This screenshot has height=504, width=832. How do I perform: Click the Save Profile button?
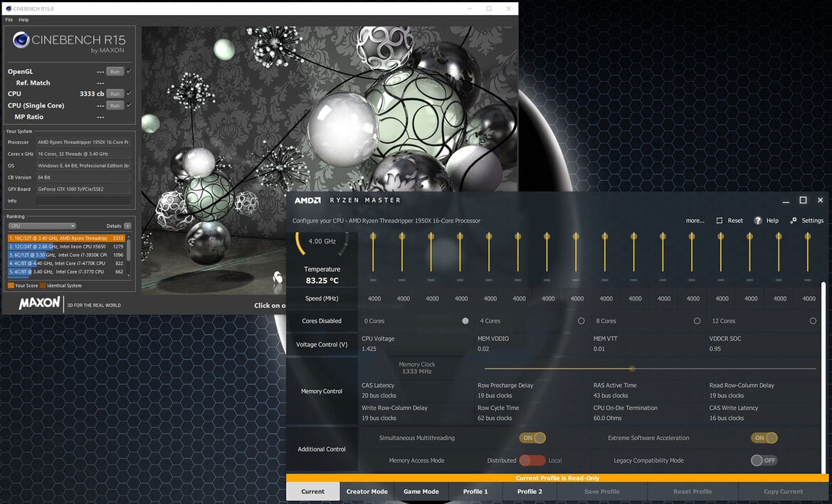(601, 491)
